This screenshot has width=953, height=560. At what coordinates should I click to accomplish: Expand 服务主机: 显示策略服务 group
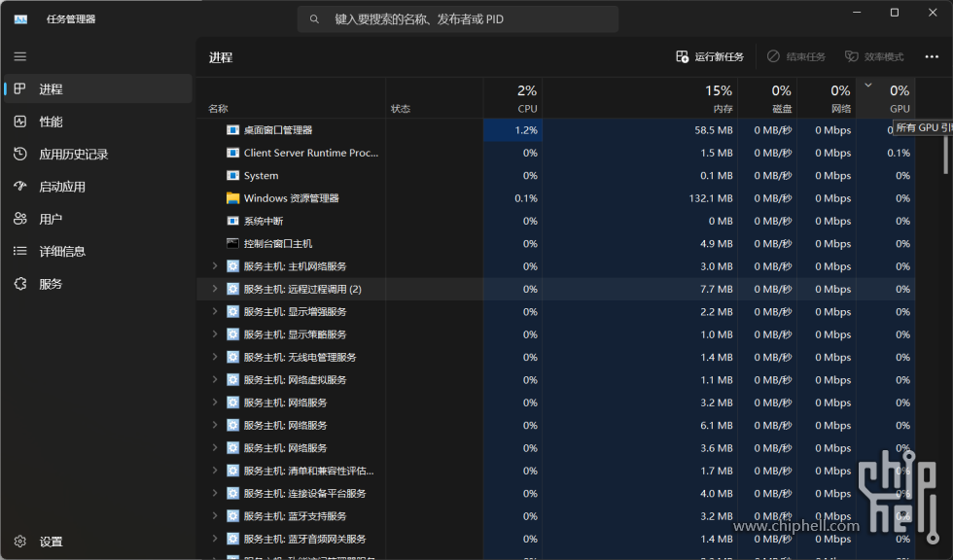click(x=215, y=334)
